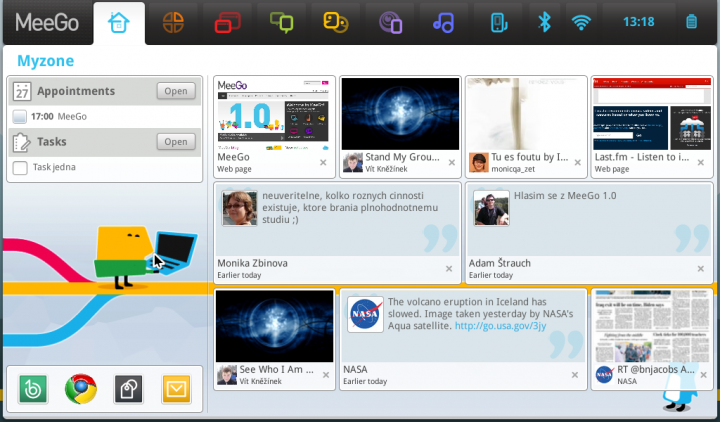The image size is (720, 422).
Task: Click the Adam Štrauch name label
Action: pyautogui.click(x=500, y=263)
